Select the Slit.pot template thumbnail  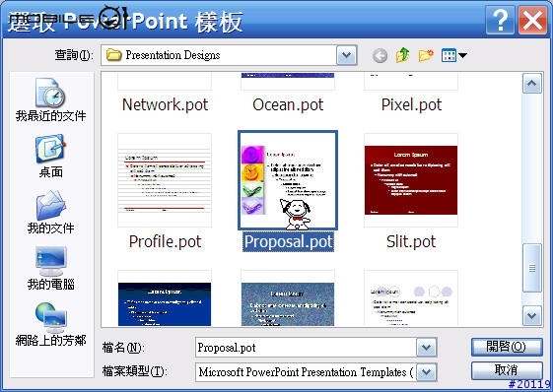(411, 180)
